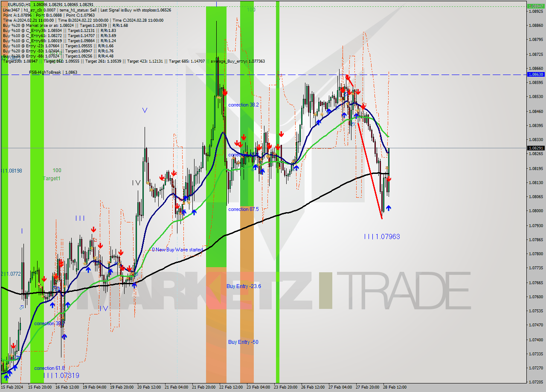Image resolution: width=546 pixels, height=392 pixels.
Task: Click the '20 Feb 12:00' time axis label
Action: 149,387
